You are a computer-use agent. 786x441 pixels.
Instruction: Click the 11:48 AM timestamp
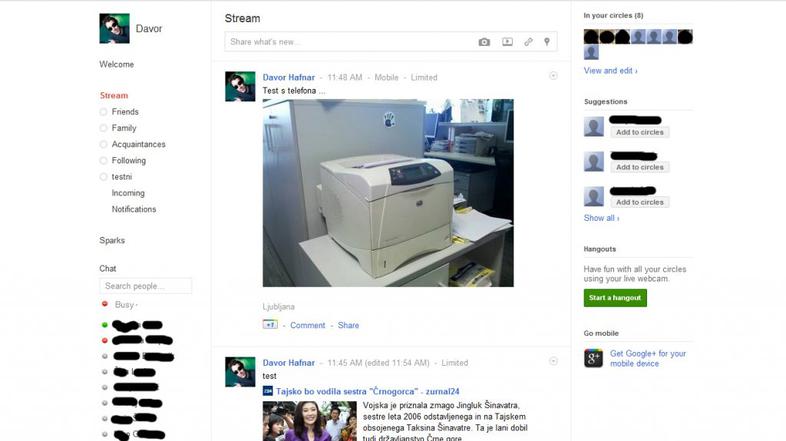[x=345, y=78]
